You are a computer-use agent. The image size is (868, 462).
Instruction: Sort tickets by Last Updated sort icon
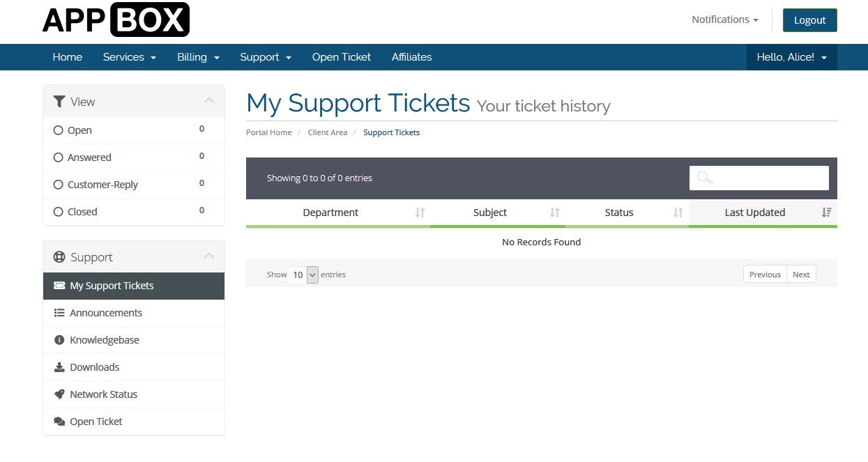tap(826, 213)
